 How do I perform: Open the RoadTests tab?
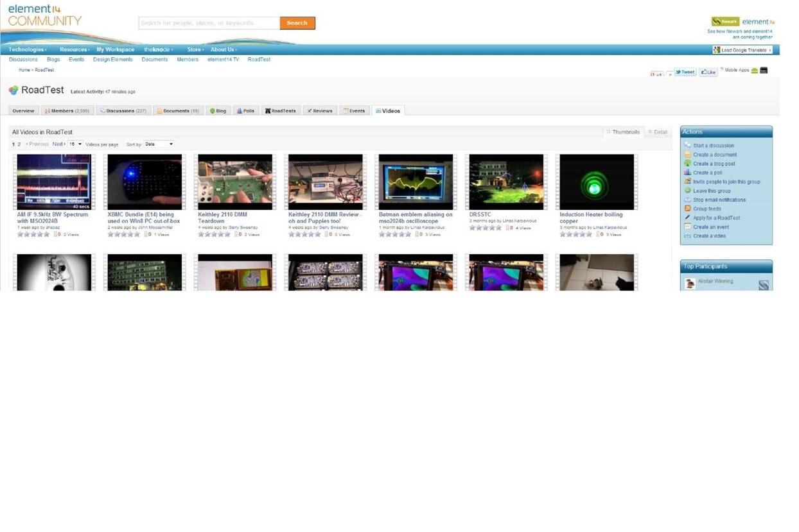tap(281, 111)
